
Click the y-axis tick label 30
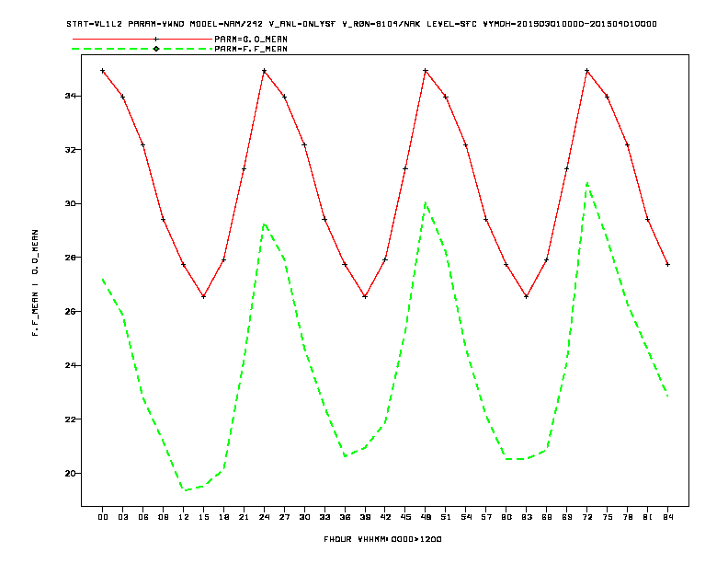(70, 203)
